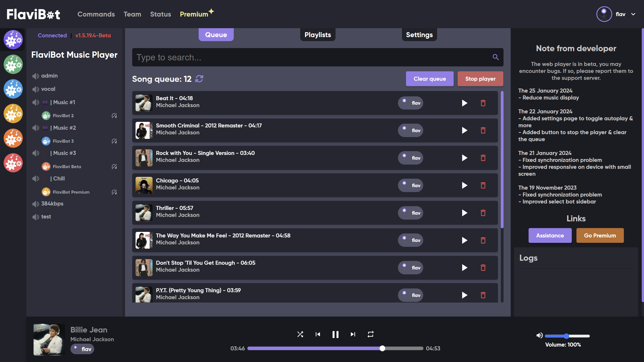Image resolution: width=644 pixels, height=362 pixels.
Task: Click the Clear queue button
Action: click(429, 79)
